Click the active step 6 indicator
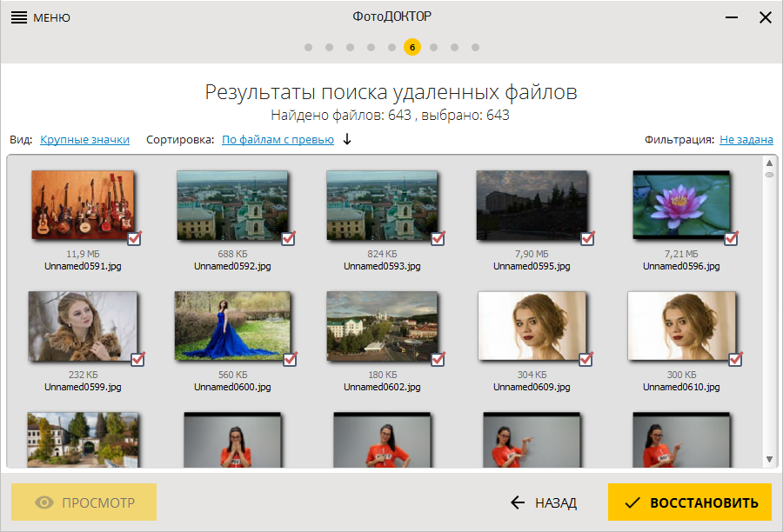783x532 pixels. [412, 47]
